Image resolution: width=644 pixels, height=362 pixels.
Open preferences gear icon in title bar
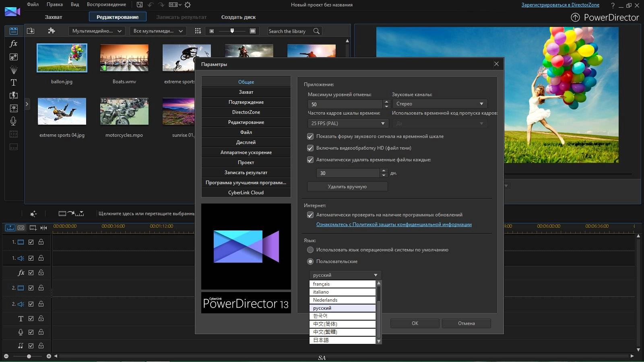(x=188, y=5)
